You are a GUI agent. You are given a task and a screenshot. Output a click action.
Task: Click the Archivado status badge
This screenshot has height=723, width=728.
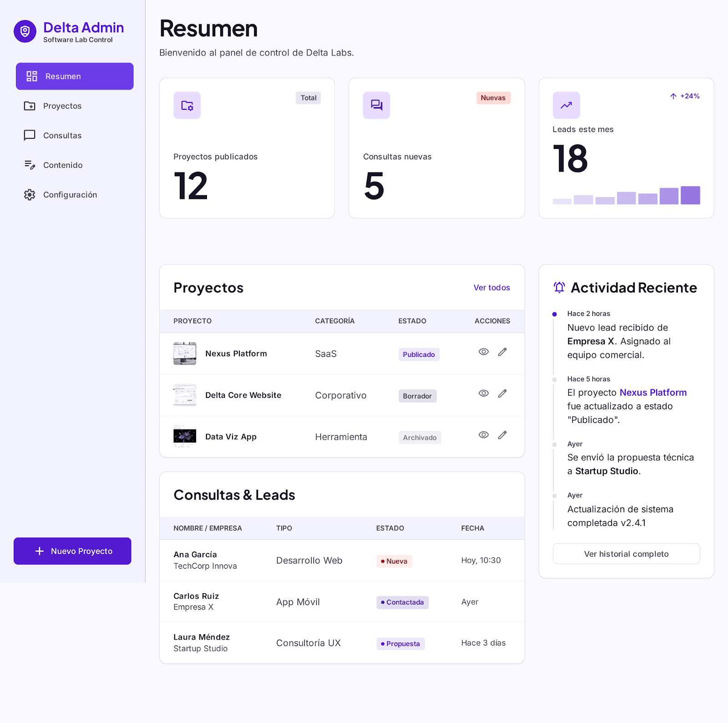coord(420,438)
